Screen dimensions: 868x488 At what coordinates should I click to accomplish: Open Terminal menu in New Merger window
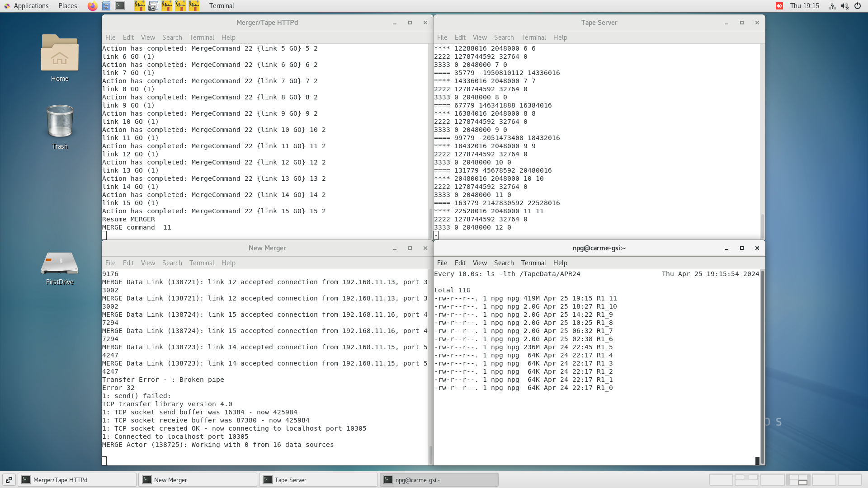click(x=202, y=263)
